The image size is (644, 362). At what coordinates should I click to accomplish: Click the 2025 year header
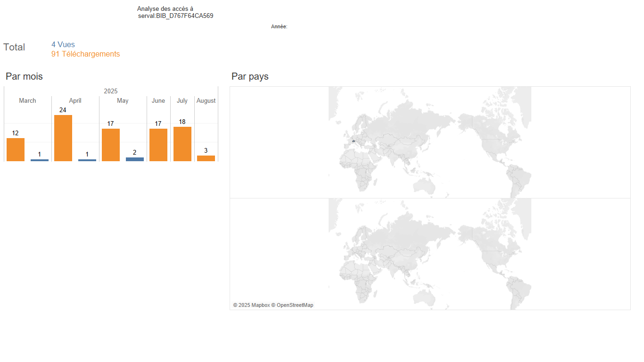click(111, 91)
